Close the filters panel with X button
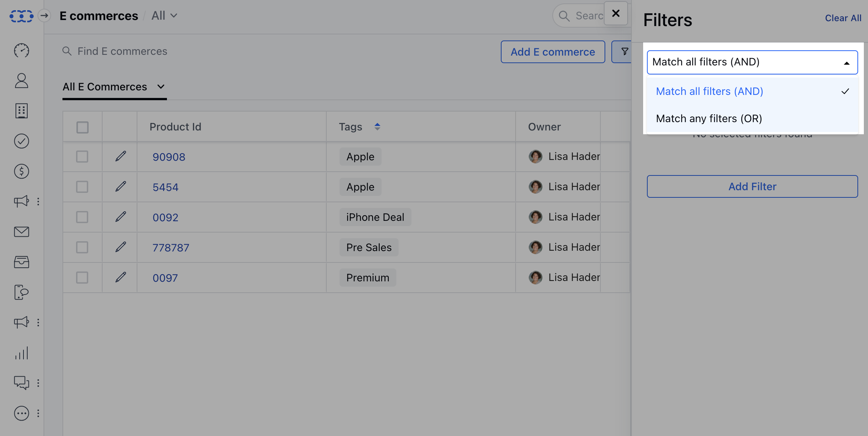This screenshot has height=436, width=868. (616, 14)
